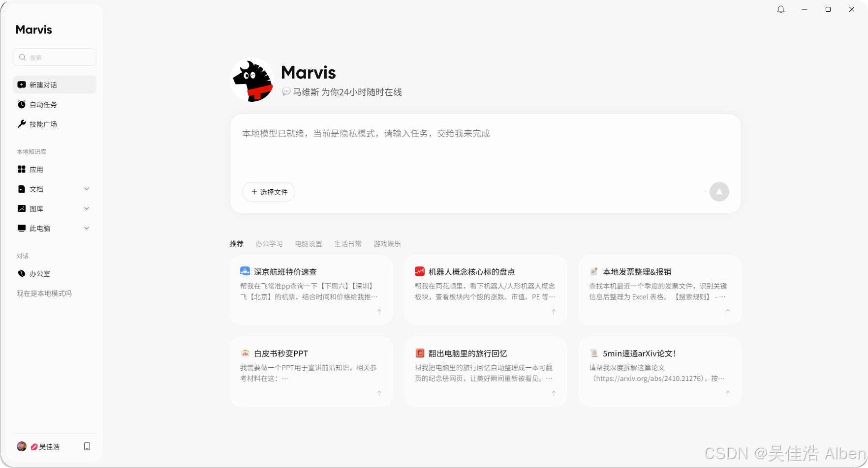The image size is (868, 468).
Task: Click the 技能广场 wrench icon
Action: pos(22,124)
